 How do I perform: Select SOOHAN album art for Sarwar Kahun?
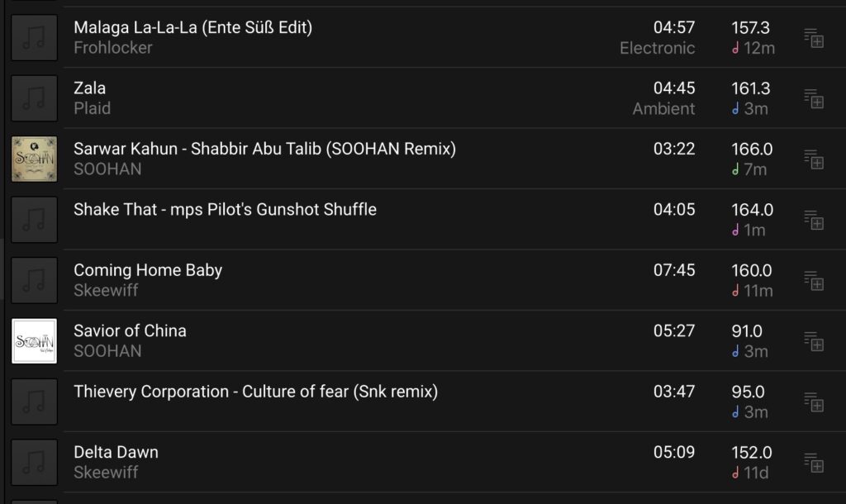[34, 159]
